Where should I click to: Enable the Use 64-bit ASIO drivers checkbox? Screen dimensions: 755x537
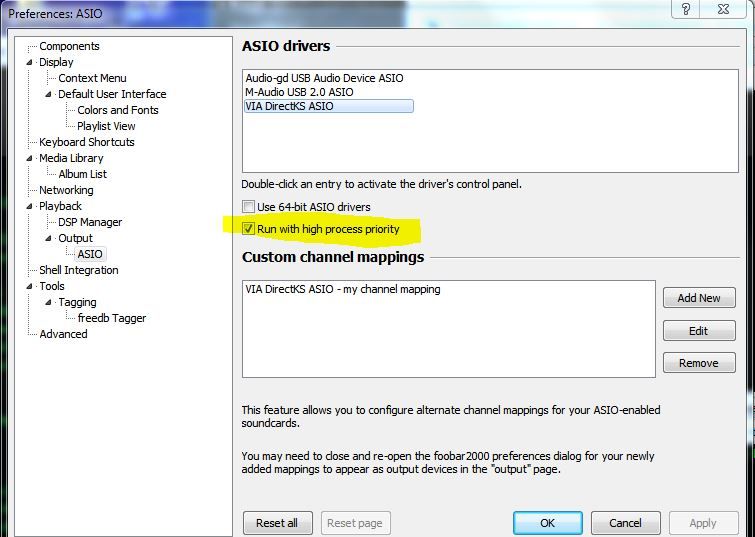pos(248,207)
